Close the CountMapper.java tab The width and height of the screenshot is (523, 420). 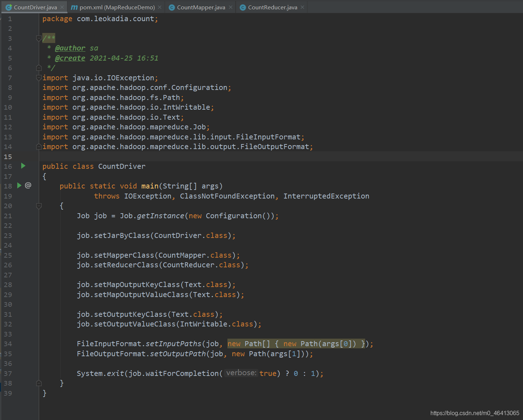point(231,7)
